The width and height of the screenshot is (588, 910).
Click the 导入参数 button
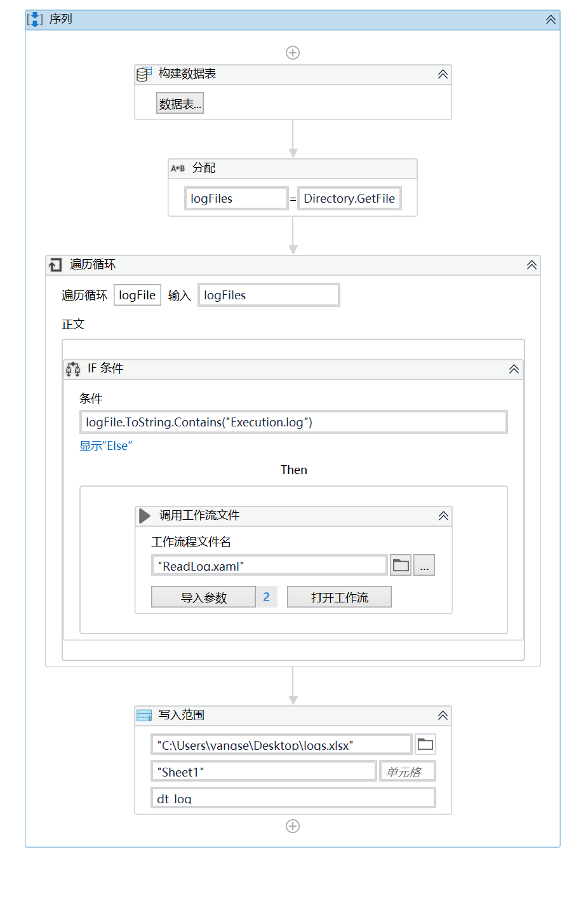click(204, 597)
